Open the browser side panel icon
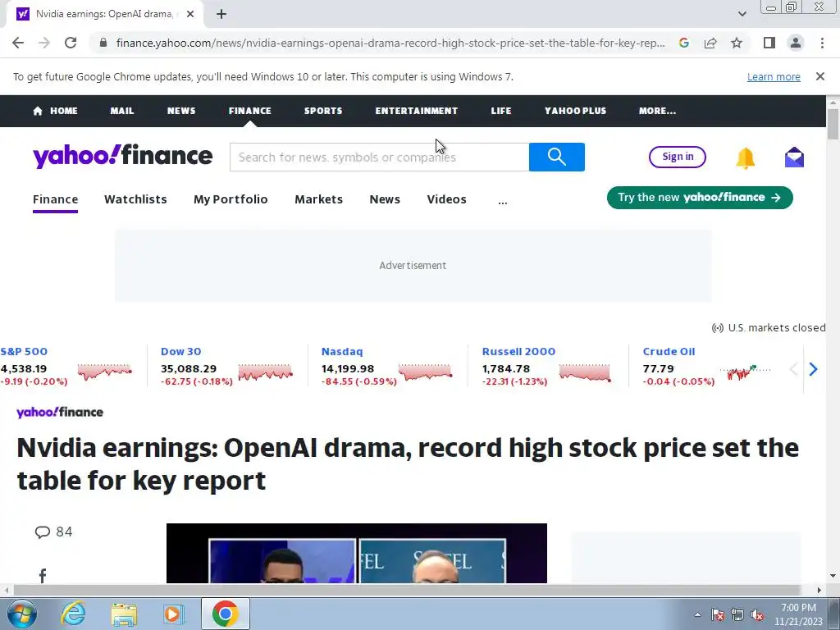This screenshot has height=630, width=840. point(769,43)
